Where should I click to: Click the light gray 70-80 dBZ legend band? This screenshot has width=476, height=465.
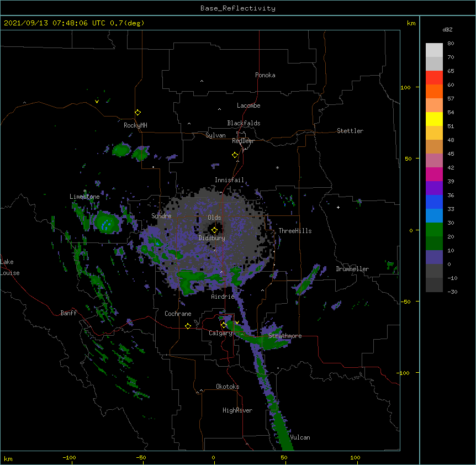click(434, 50)
